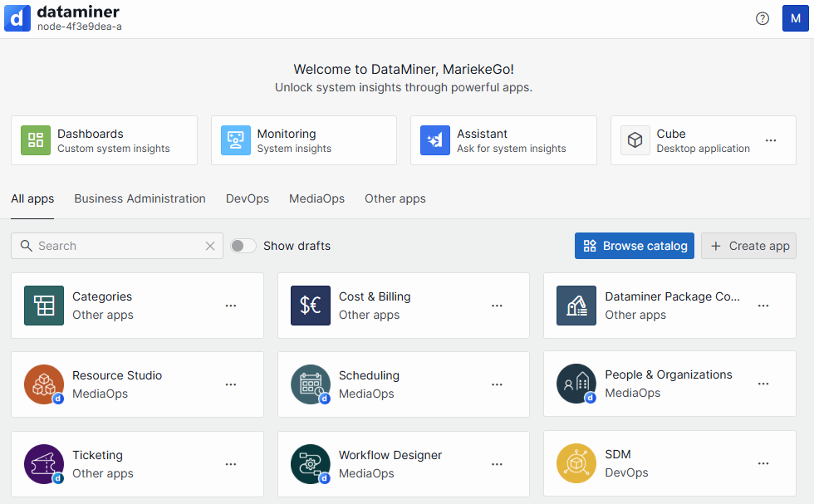Open the Scheduling calendar icon
The width and height of the screenshot is (814, 504).
(311, 384)
